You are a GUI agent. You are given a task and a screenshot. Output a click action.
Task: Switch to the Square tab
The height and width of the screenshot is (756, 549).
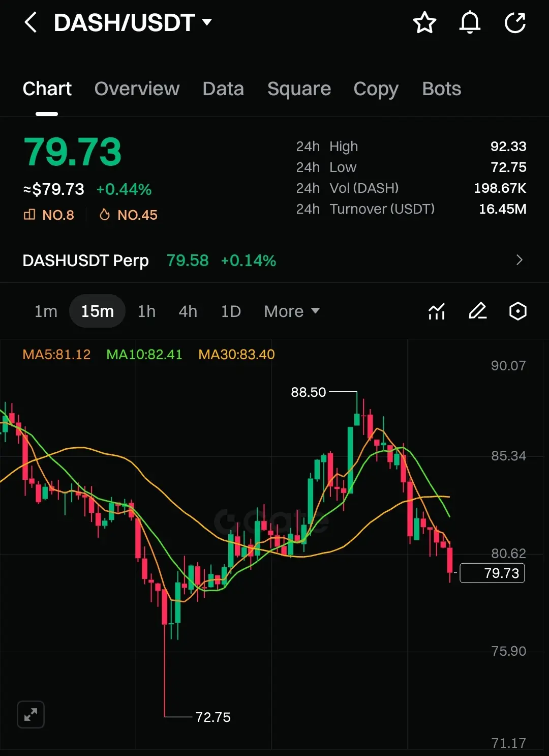299,89
